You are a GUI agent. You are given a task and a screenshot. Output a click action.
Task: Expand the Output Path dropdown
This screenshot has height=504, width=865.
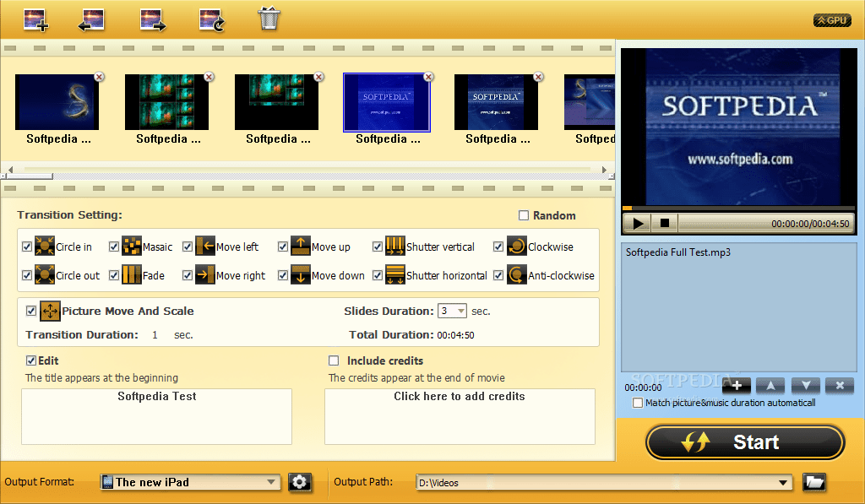(781, 481)
